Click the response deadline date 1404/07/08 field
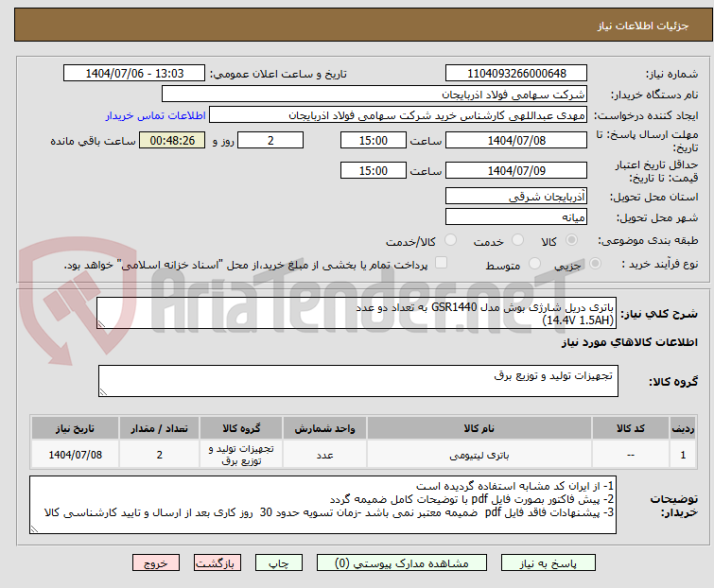This screenshot has width=714, height=588. click(x=516, y=140)
